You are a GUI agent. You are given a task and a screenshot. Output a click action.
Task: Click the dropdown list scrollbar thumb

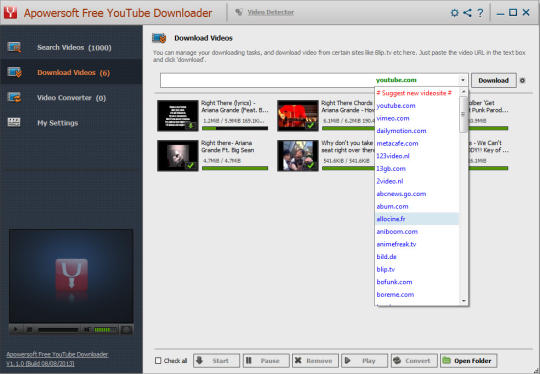[x=463, y=114]
